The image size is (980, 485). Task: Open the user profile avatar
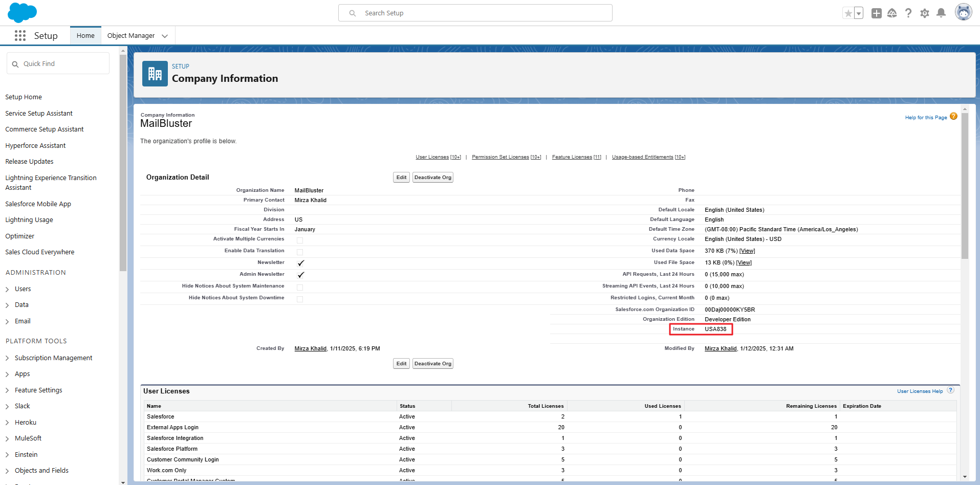(x=963, y=12)
